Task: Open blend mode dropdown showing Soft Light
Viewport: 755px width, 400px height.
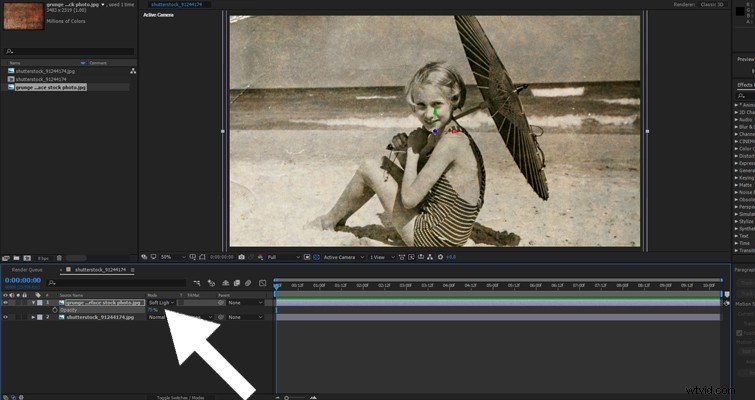Action: click(x=161, y=303)
